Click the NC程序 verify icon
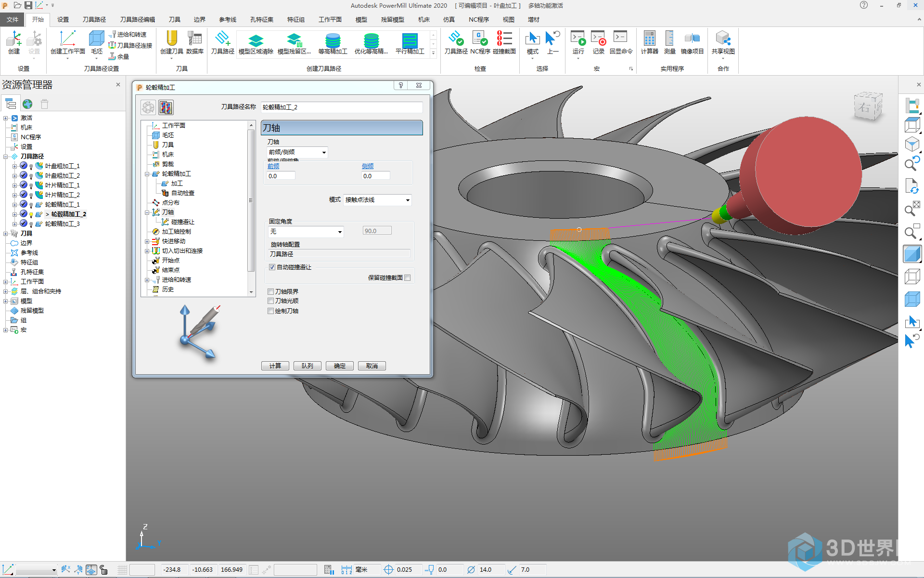Screen dimensions: 924x578 [x=480, y=42]
